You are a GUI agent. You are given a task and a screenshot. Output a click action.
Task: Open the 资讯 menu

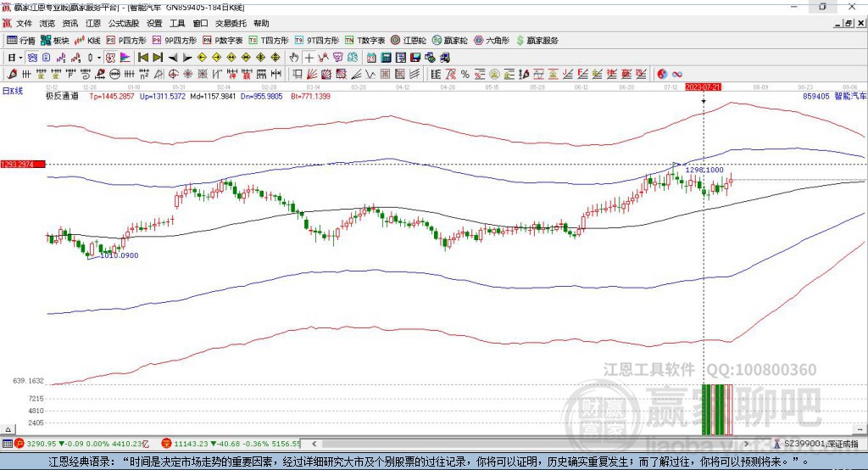click(70, 23)
